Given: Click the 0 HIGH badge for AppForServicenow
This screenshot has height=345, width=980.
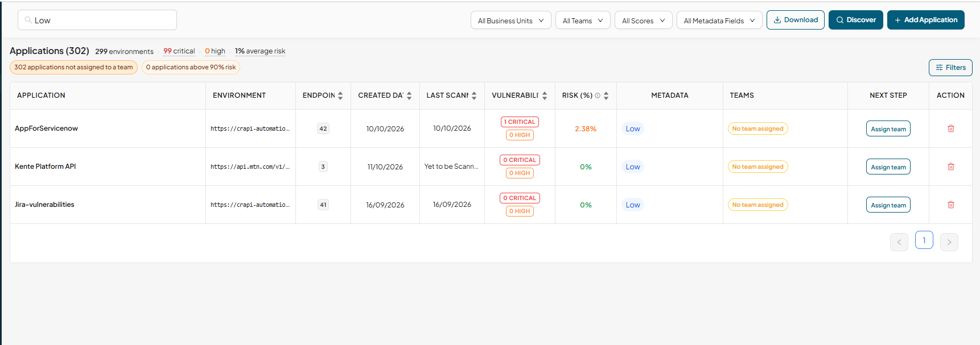Looking at the screenshot, I should [520, 135].
